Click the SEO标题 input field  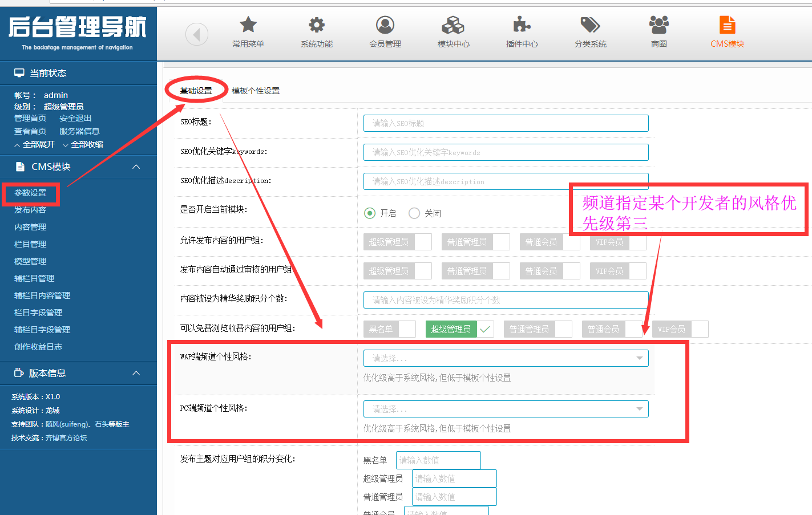pos(506,123)
